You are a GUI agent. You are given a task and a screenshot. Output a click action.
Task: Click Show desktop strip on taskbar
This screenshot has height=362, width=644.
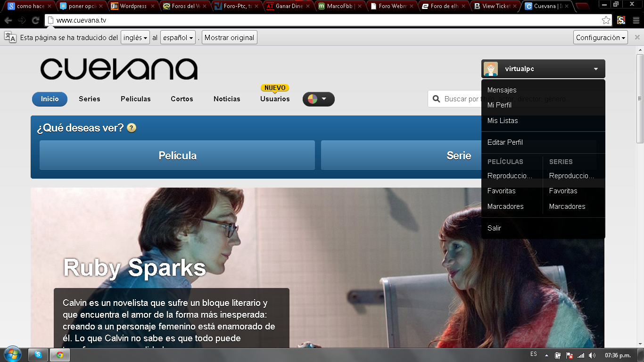(641, 355)
